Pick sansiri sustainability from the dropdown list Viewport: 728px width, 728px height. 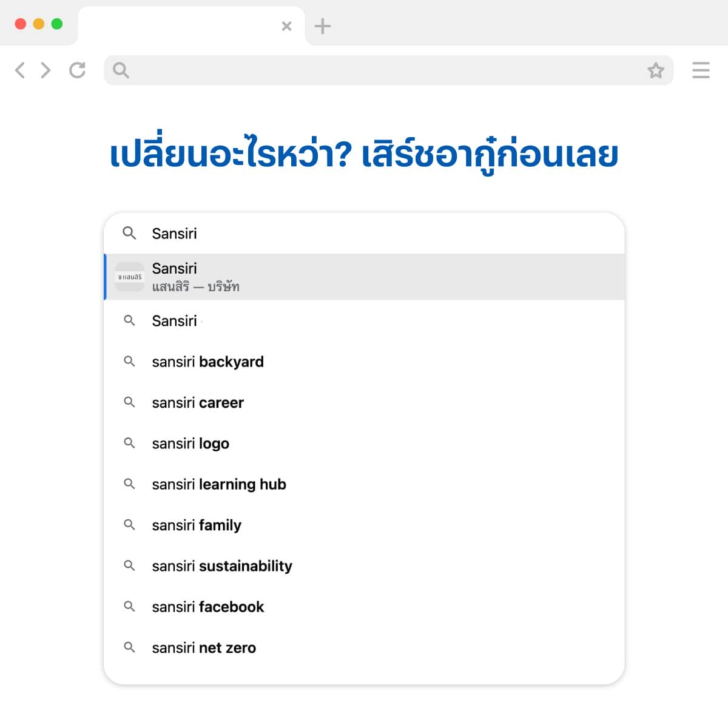tap(221, 566)
